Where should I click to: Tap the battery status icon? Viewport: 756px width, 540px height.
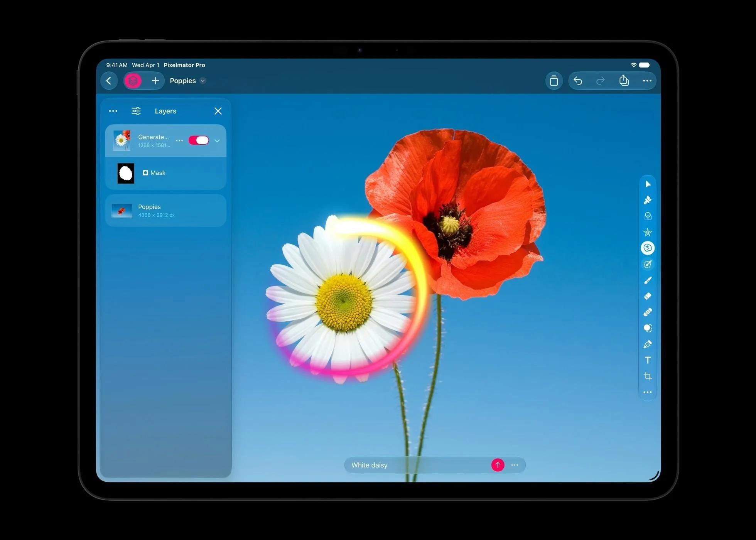[x=645, y=65]
